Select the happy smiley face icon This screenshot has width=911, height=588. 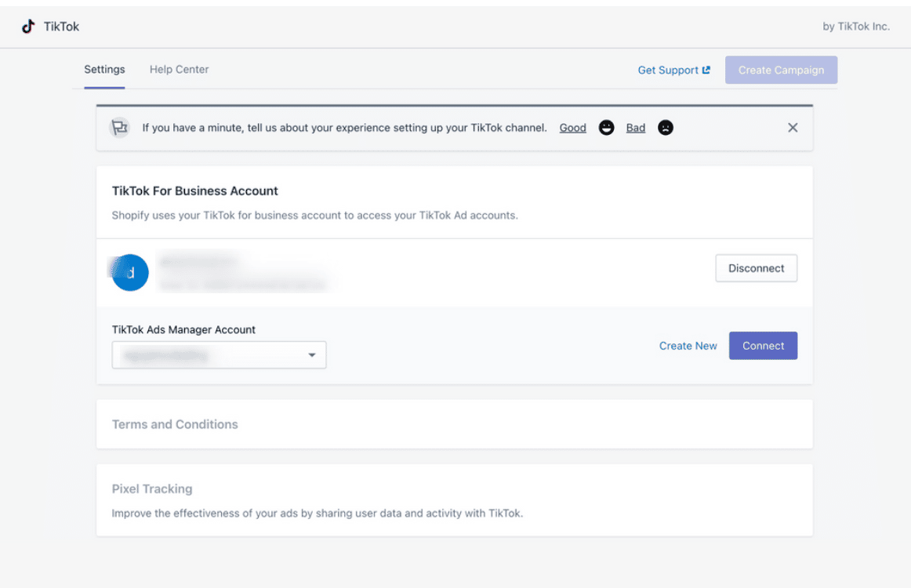[606, 128]
